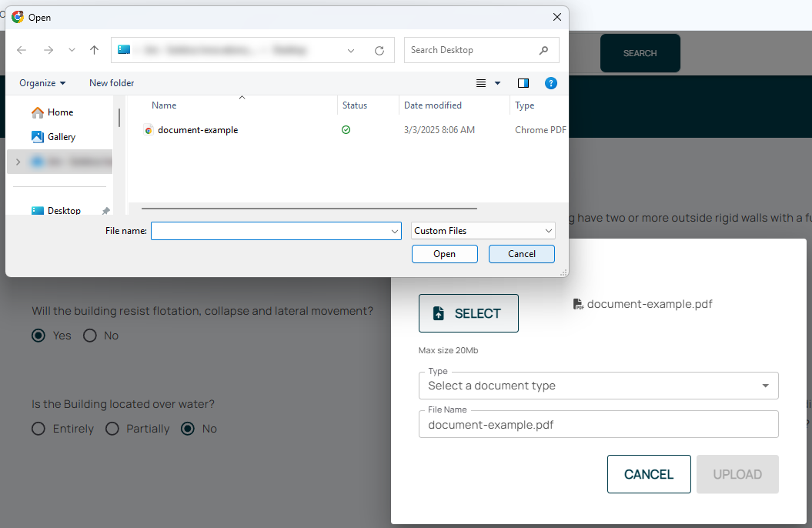Choose No for building resist flotation

90,336
